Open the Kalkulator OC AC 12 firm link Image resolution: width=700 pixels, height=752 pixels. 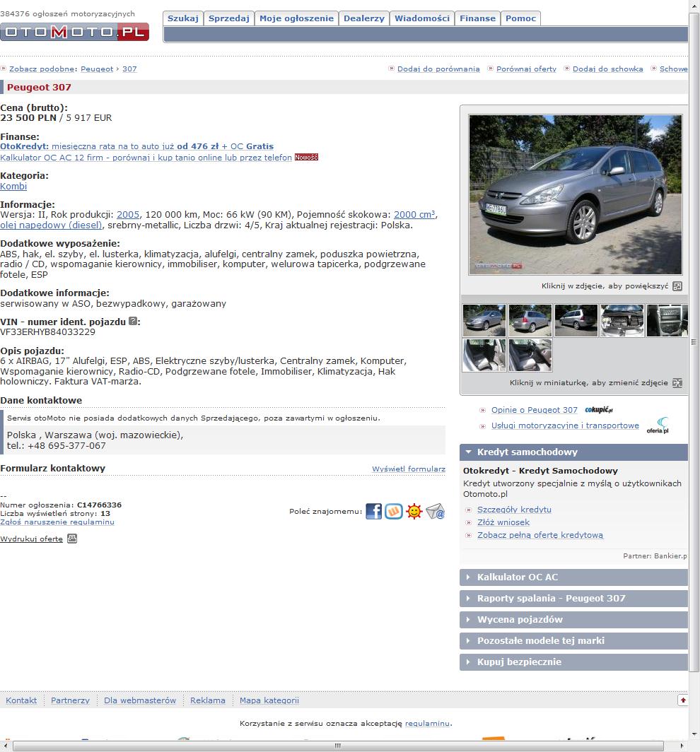(146, 158)
